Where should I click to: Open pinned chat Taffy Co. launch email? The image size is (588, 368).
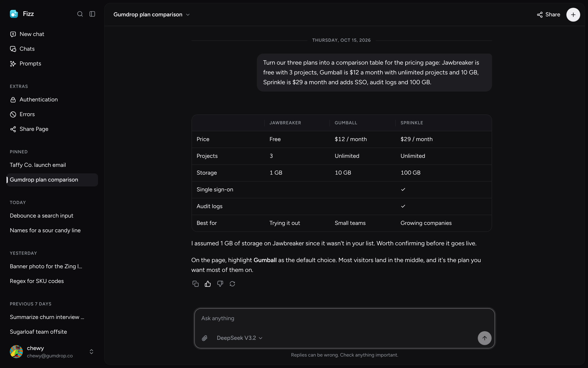52,165
